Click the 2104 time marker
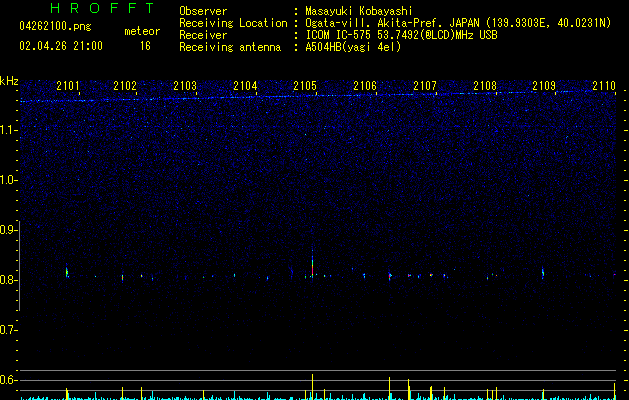The height and width of the screenshot is (400, 629). tap(245, 86)
